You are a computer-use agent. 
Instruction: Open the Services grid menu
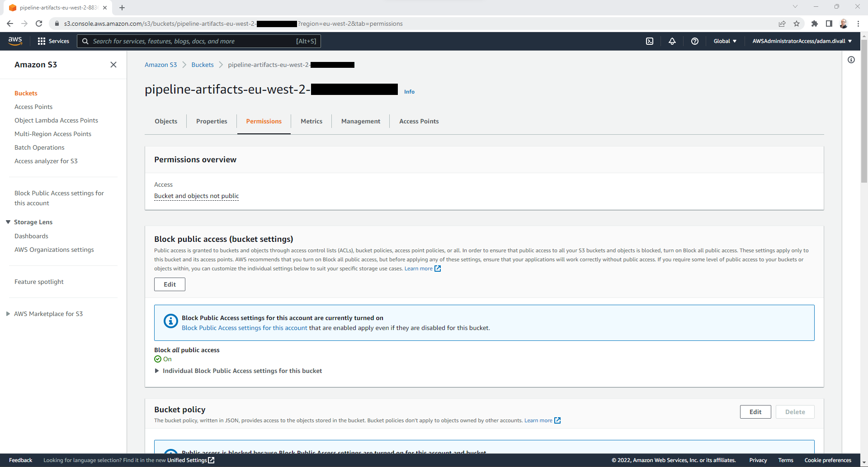(x=53, y=41)
